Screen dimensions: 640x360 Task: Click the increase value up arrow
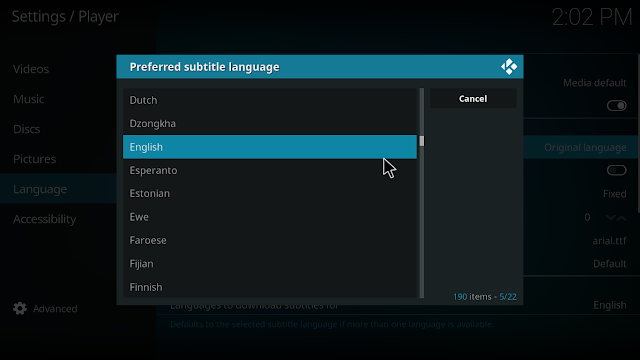pyautogui.click(x=622, y=218)
